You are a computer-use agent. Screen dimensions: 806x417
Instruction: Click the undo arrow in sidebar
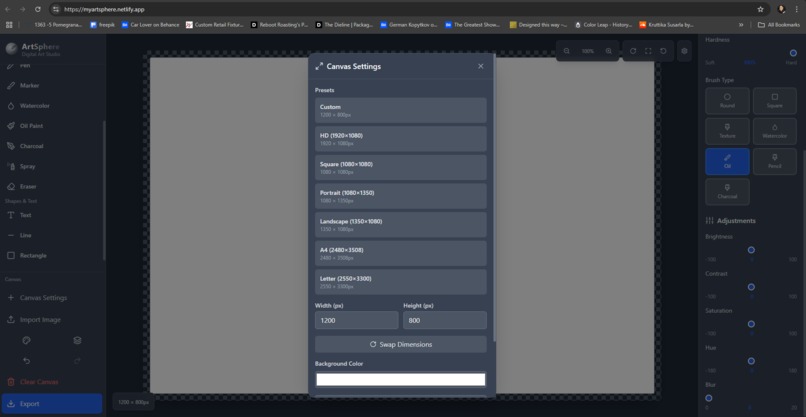27,361
